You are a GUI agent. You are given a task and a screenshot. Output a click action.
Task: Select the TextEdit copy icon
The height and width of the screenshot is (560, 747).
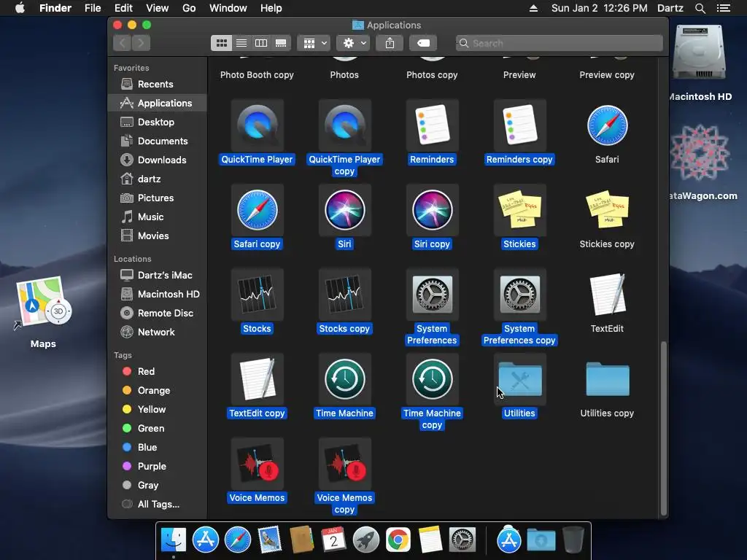[258, 379]
